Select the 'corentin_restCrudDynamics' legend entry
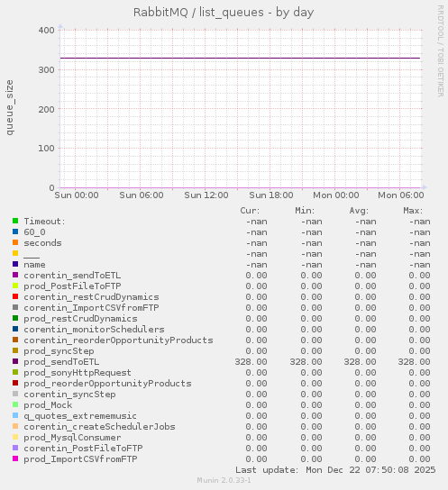 tap(91, 297)
